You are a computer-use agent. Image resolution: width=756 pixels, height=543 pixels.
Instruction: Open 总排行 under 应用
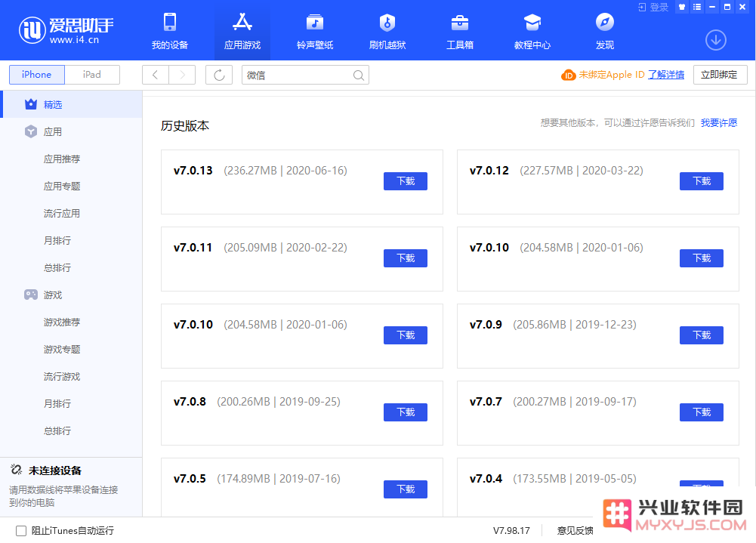(x=57, y=267)
